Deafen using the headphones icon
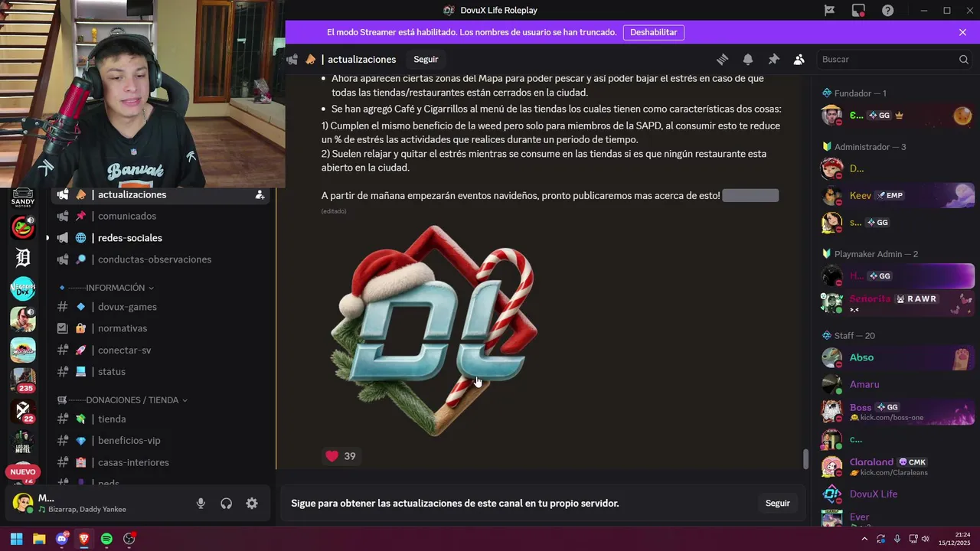This screenshot has width=980, height=551. (226, 503)
